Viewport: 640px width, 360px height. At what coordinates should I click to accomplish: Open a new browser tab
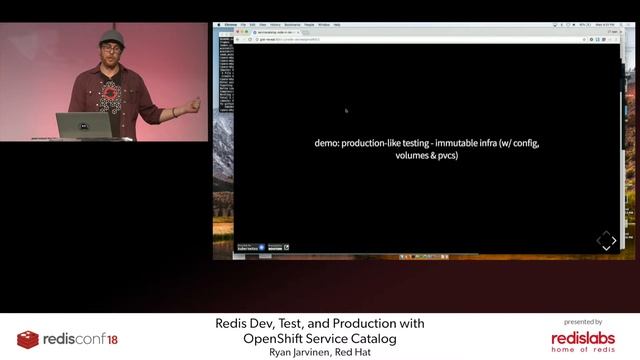pos(306,33)
